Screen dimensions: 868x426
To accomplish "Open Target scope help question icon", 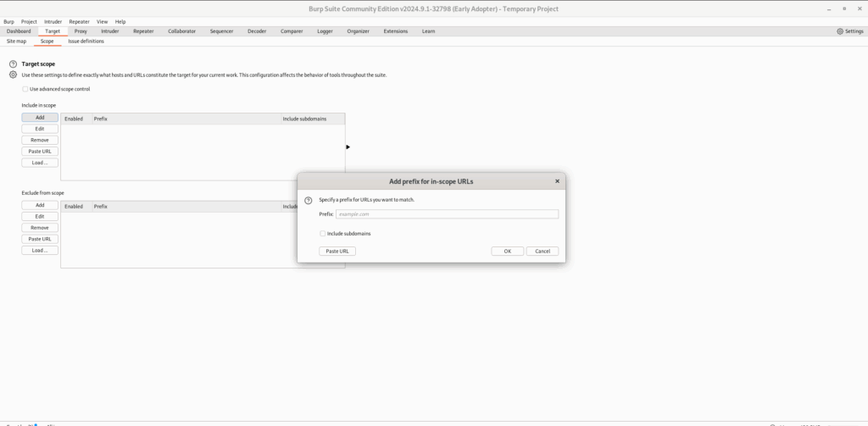I will [14, 64].
